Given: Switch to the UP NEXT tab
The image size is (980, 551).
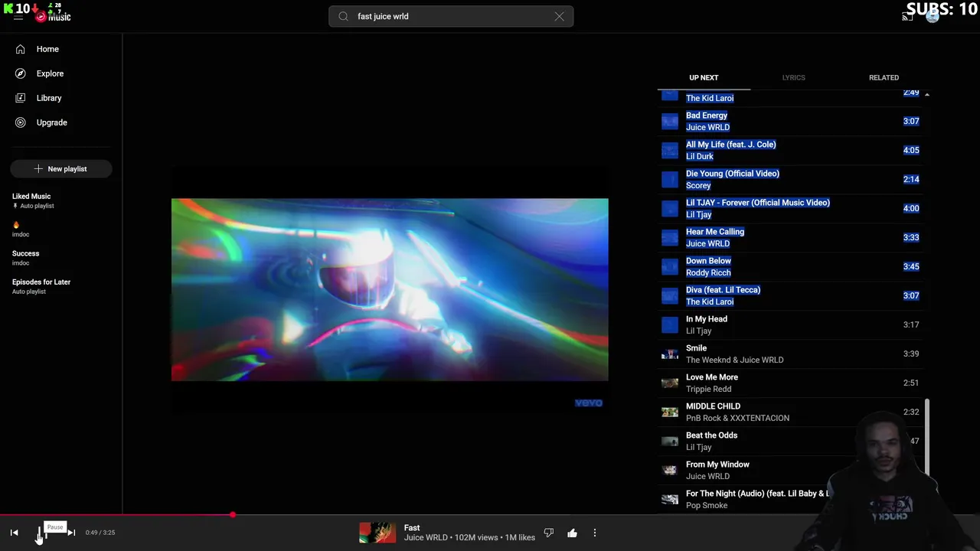Looking at the screenshot, I should [x=704, y=77].
